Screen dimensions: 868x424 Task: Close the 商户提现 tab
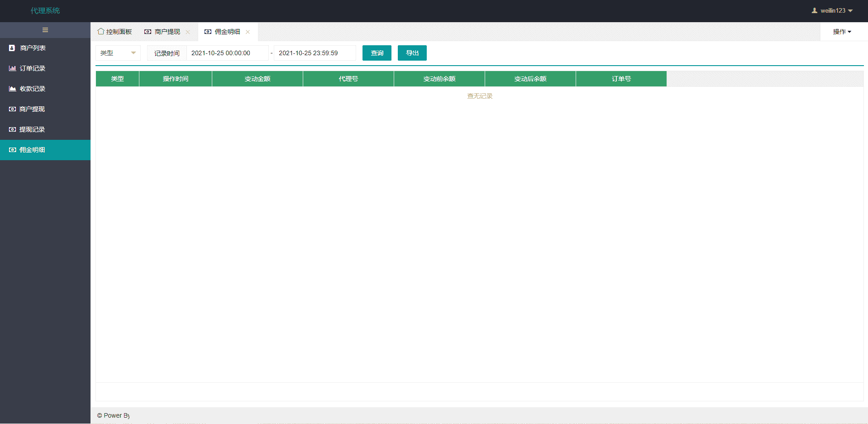(188, 32)
